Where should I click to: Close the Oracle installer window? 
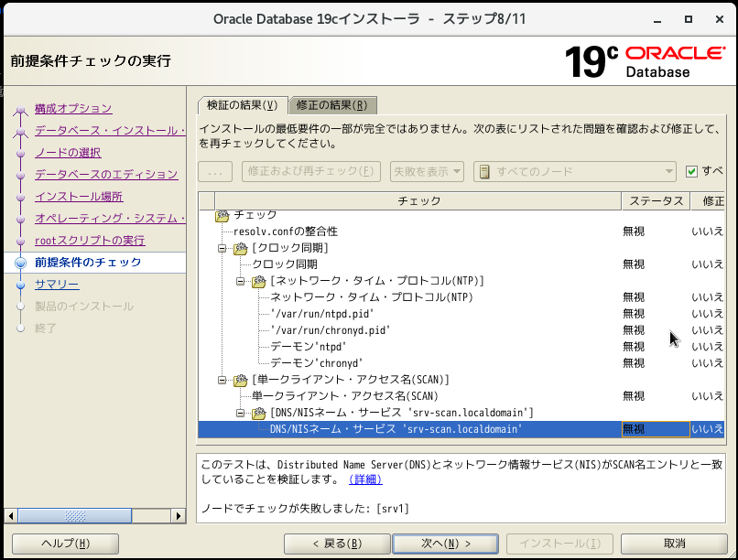[719, 19]
